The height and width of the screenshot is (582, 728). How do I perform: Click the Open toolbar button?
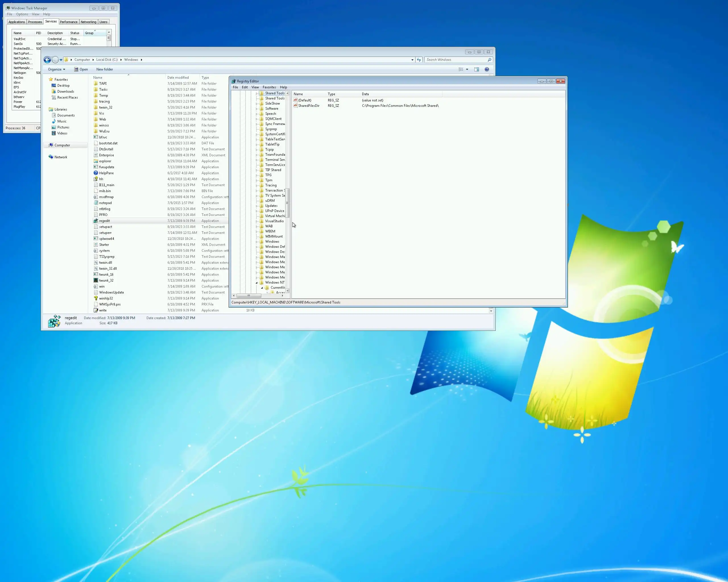(x=81, y=70)
